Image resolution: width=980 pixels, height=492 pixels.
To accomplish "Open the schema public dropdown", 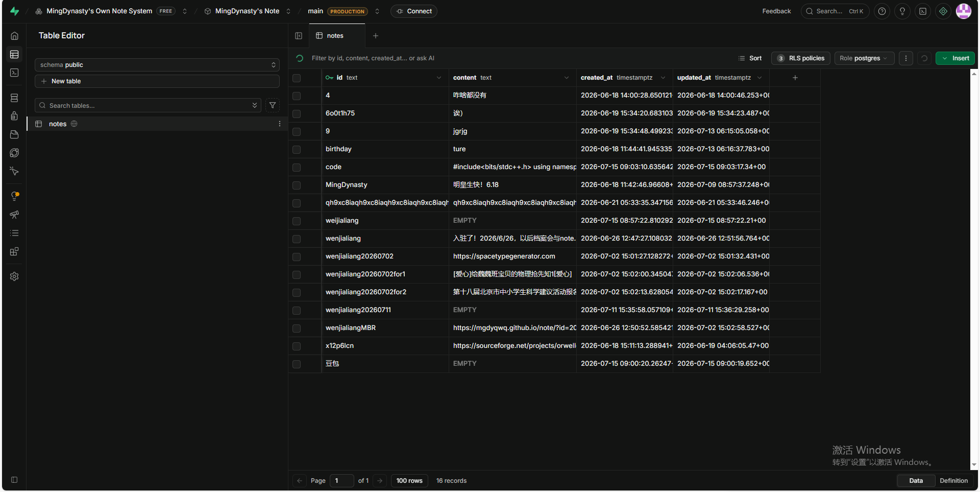I will coord(157,65).
